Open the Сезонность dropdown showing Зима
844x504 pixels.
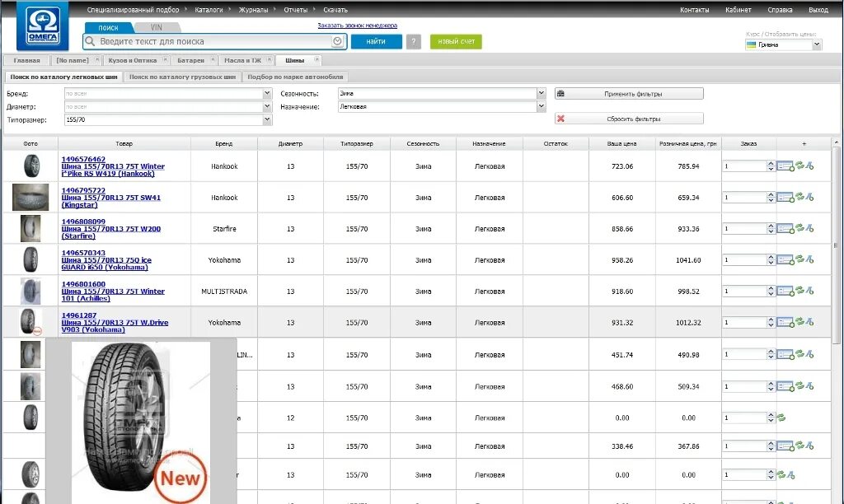tap(541, 94)
